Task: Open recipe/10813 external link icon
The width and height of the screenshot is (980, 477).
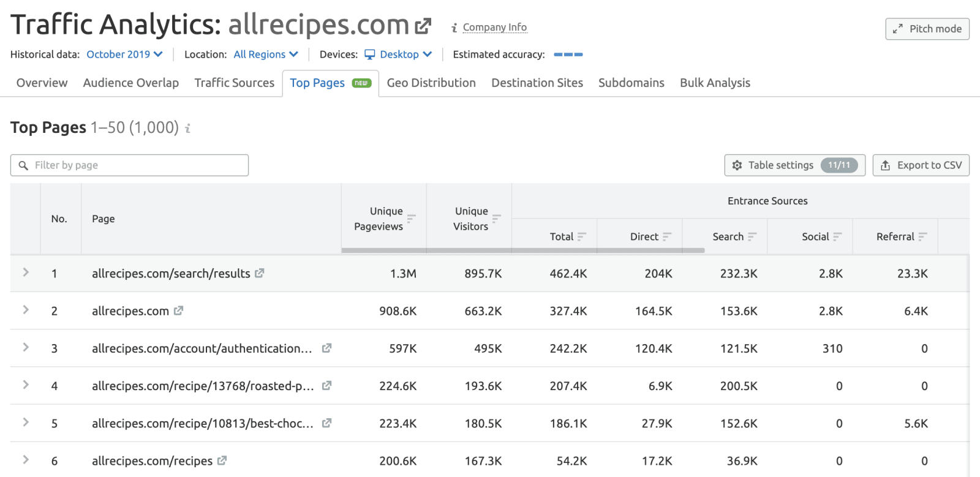Action: [x=326, y=423]
